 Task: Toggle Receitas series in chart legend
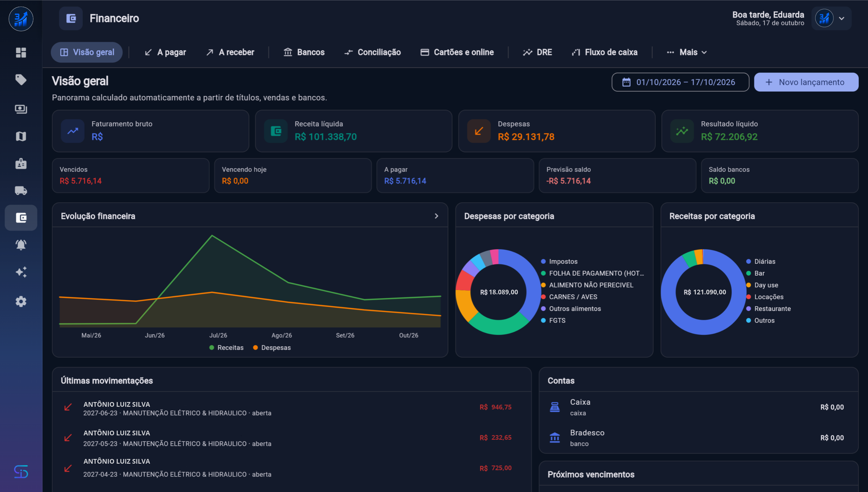point(226,347)
